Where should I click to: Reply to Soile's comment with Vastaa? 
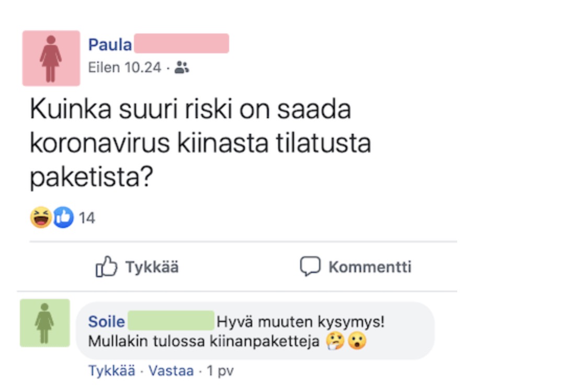pos(171,371)
